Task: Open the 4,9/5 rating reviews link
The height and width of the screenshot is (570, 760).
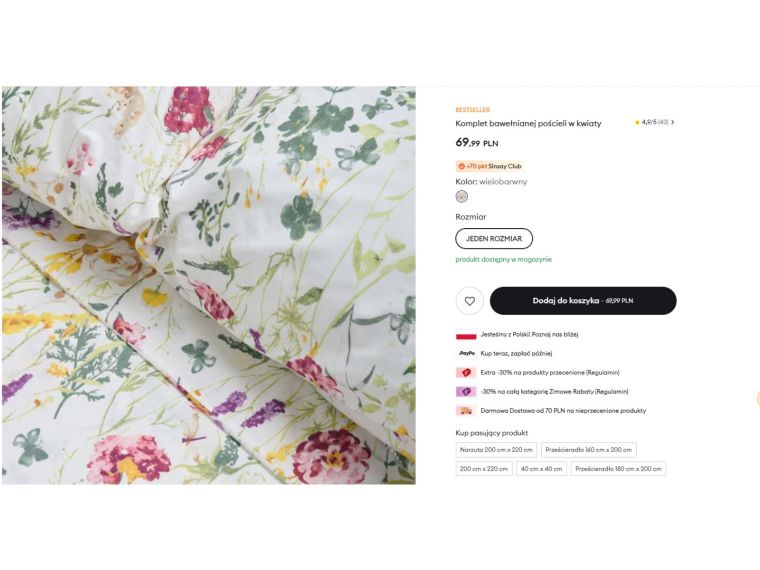Action: coord(655,122)
